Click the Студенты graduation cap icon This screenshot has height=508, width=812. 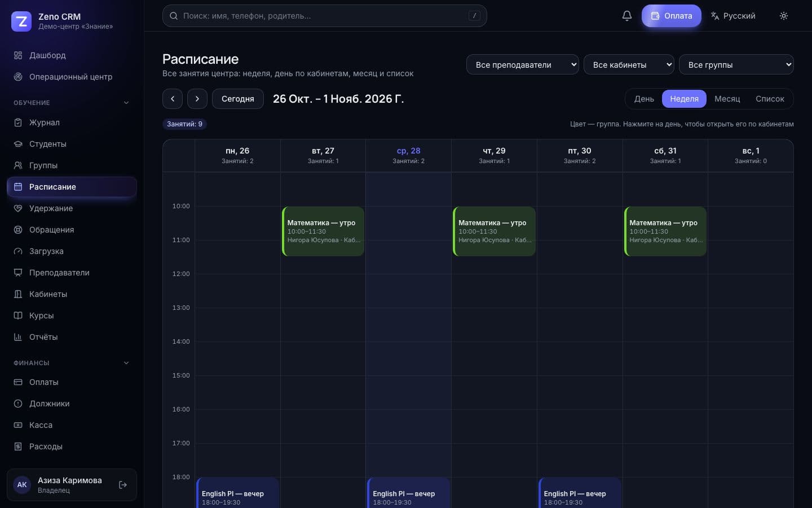point(18,144)
